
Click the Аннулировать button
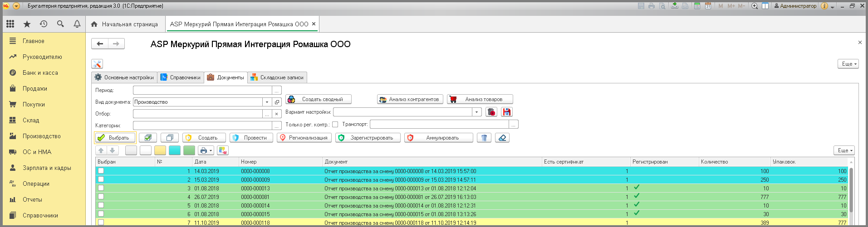[x=439, y=138]
